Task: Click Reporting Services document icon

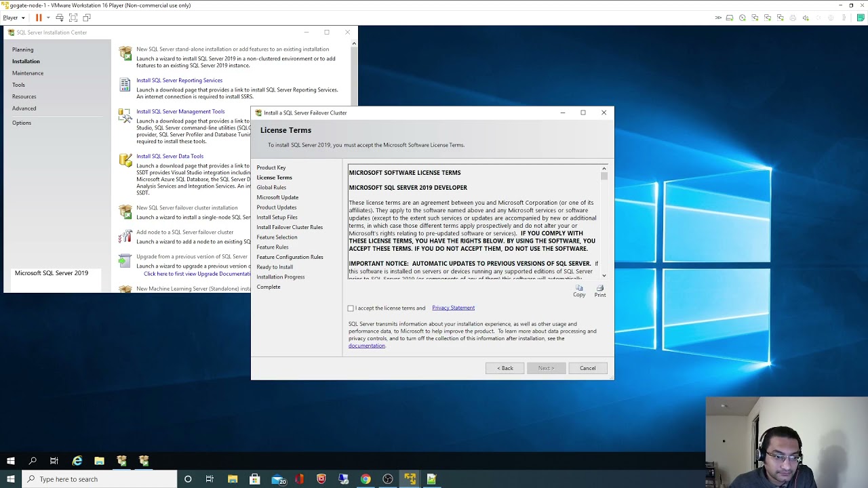Action: (x=125, y=85)
